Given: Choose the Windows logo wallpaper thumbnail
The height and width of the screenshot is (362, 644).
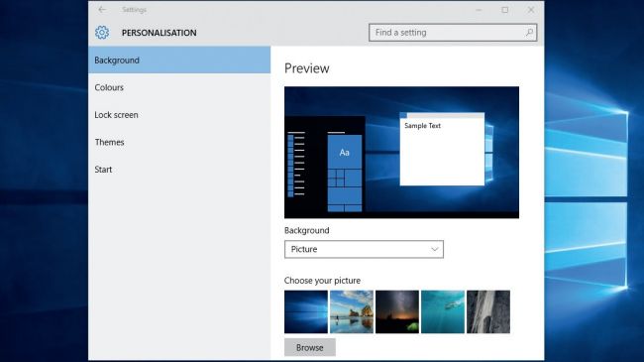Looking at the screenshot, I should point(306,311).
